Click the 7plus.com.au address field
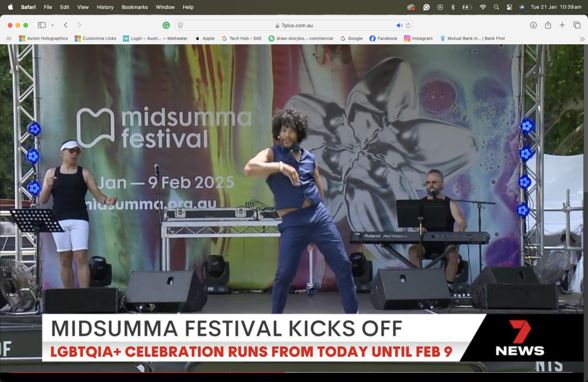 tap(294, 25)
